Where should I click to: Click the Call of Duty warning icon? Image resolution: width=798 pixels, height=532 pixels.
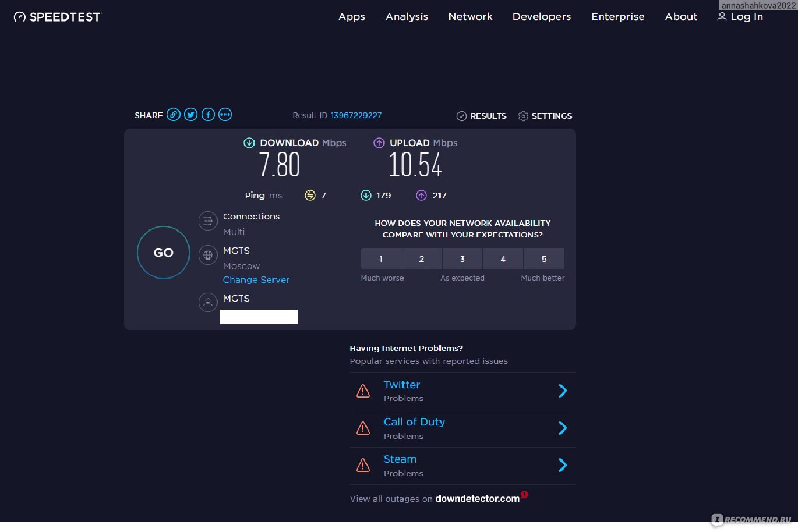pyautogui.click(x=363, y=428)
